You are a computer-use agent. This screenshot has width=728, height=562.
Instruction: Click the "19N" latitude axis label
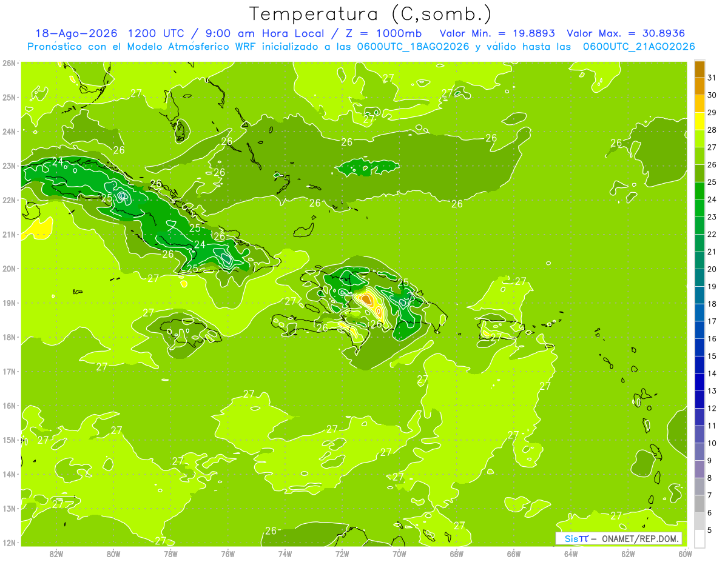tap(8, 303)
